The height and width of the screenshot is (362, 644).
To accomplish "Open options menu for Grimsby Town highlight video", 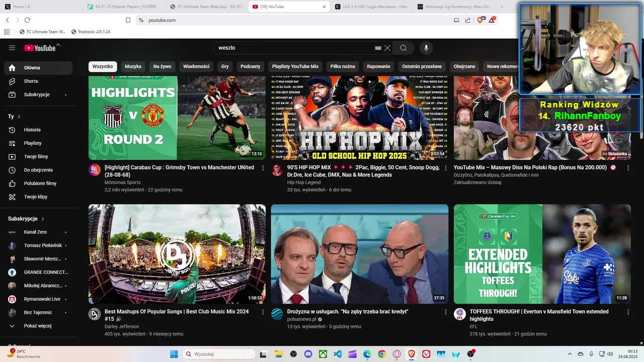I will (263, 168).
